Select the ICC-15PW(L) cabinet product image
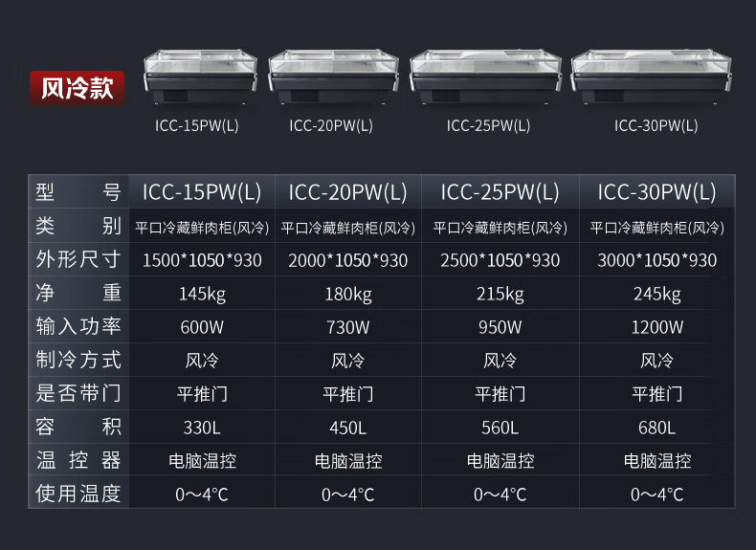Viewport: 756px width, 550px height. 201,77
